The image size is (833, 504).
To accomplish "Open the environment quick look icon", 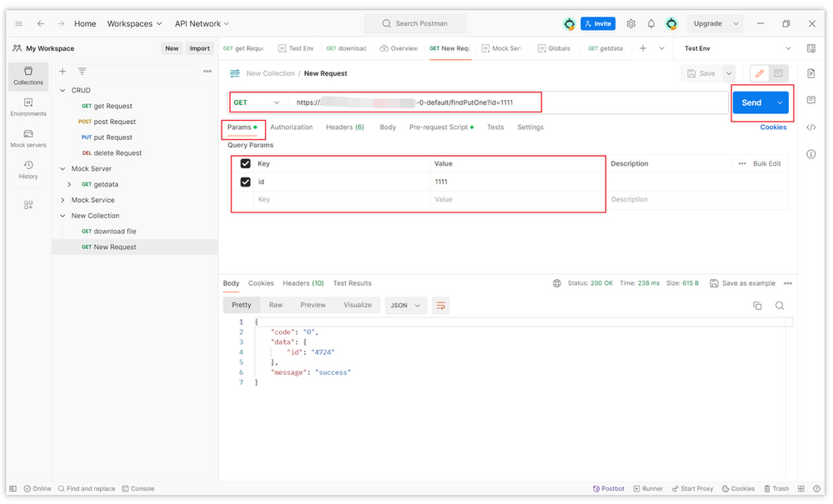I will pos(811,48).
